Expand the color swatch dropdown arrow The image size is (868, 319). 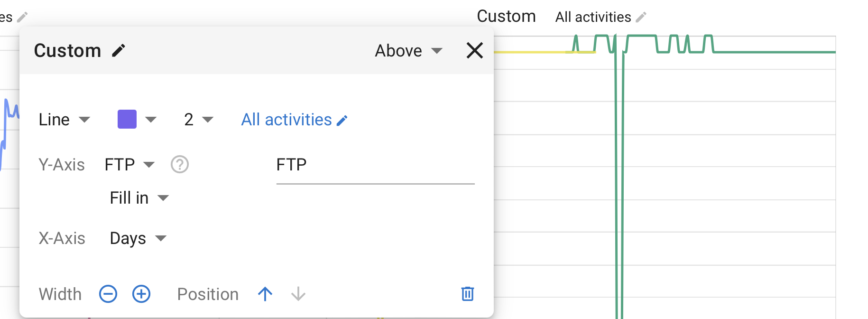151,120
